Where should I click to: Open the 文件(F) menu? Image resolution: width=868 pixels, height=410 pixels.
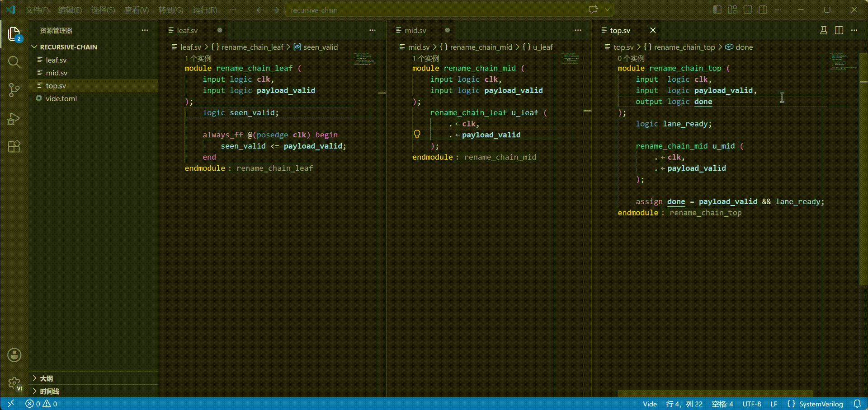[x=37, y=10]
